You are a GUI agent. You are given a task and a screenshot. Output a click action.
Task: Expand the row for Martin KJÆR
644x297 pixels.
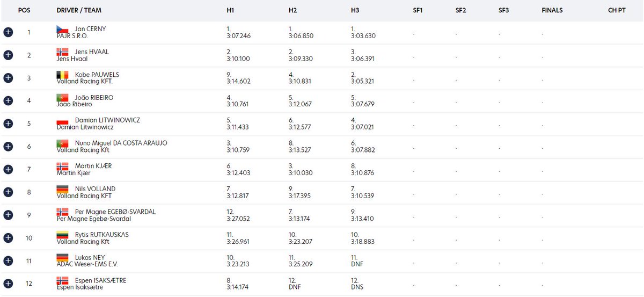click(x=8, y=169)
